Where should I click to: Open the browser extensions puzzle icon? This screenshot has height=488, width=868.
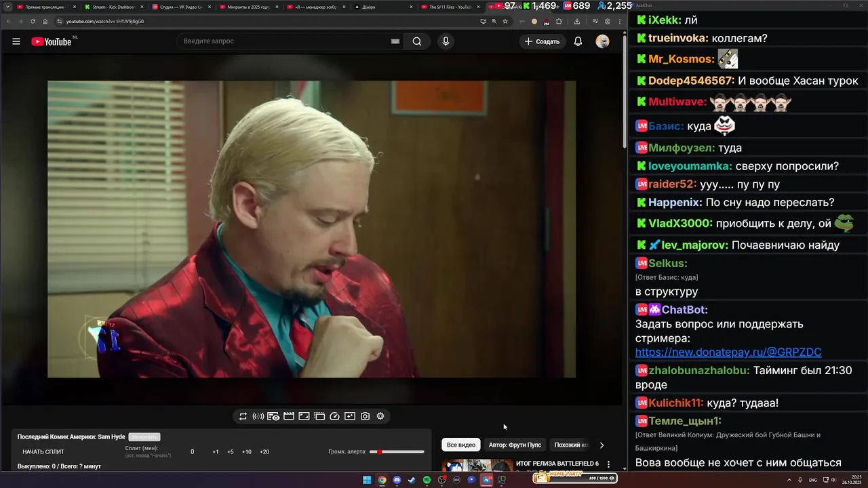coord(559,21)
